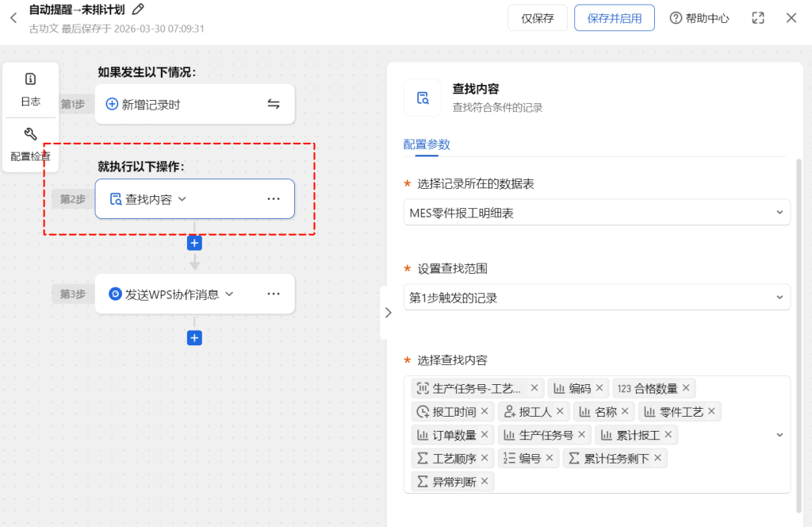Image resolution: width=812 pixels, height=527 pixels.
Task: Close the automation editor window
Action: tap(791, 18)
